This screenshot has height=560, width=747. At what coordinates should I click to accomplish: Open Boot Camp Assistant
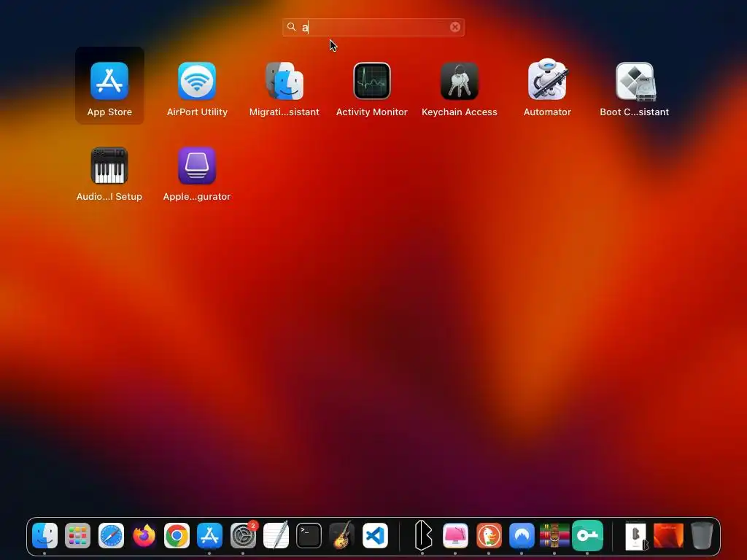[635, 82]
